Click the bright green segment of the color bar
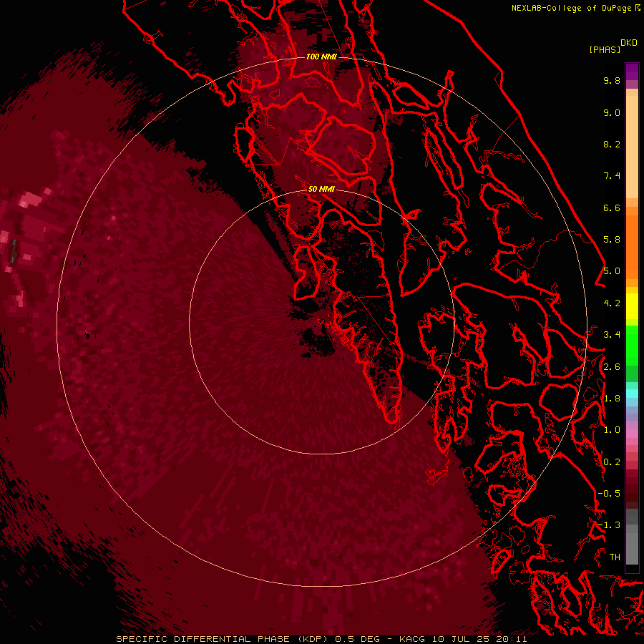 632,345
